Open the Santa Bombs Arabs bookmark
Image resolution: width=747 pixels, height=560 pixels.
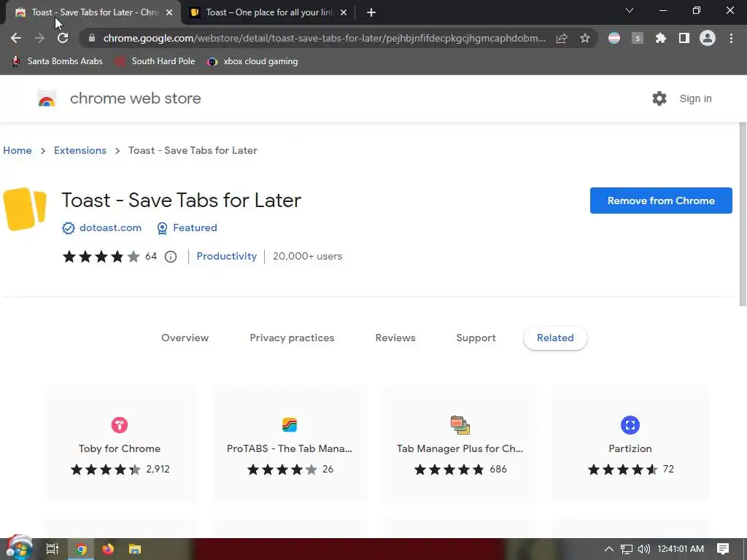click(x=57, y=61)
